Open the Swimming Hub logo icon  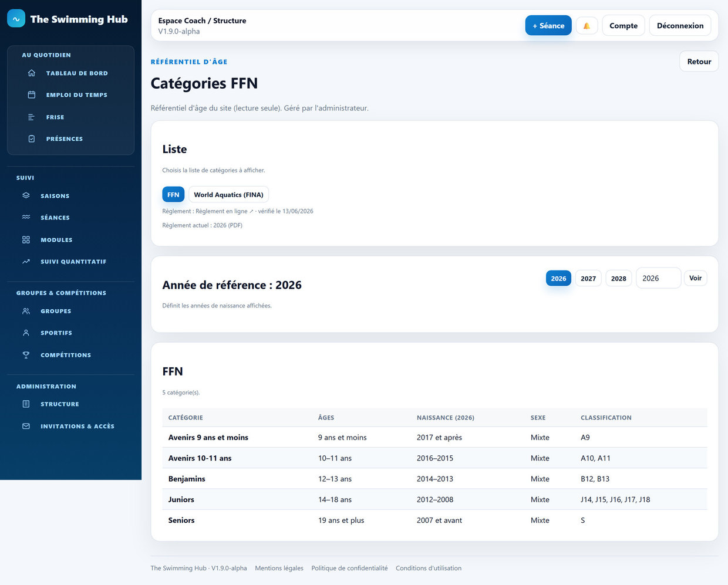point(16,19)
